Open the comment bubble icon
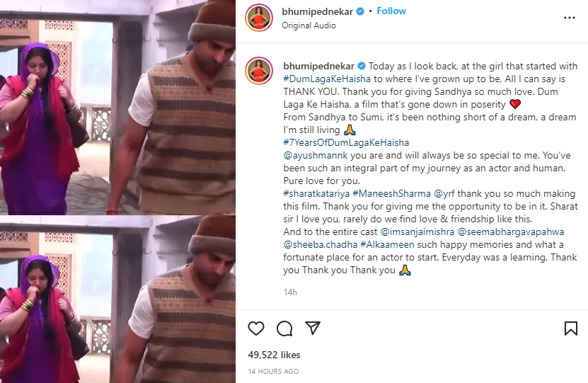The width and height of the screenshot is (588, 383). [284, 328]
